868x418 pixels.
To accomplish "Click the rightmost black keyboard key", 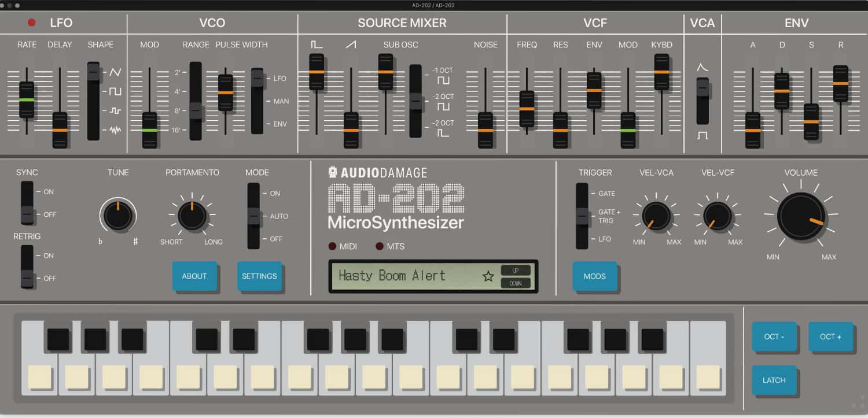I will tap(652, 339).
